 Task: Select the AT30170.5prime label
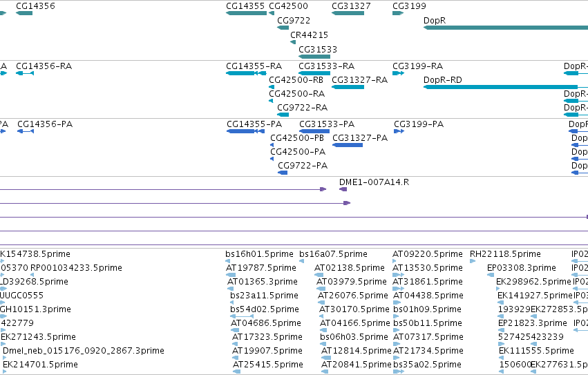pyautogui.click(x=354, y=309)
